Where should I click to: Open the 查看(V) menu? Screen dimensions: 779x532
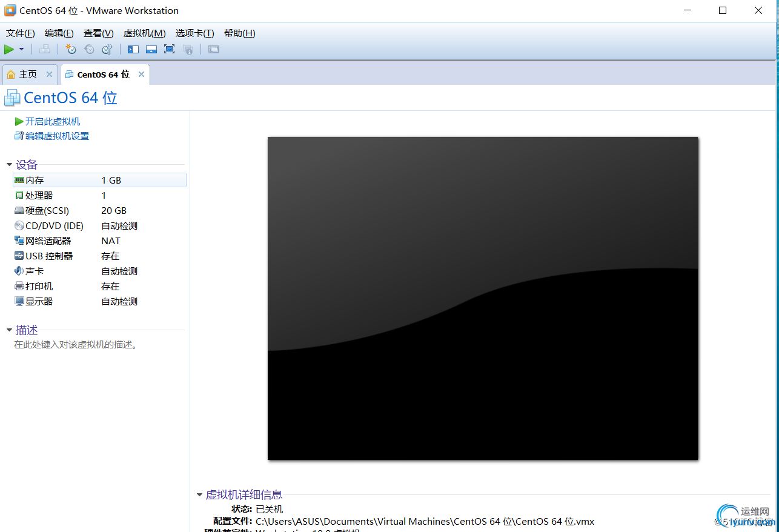[99, 33]
